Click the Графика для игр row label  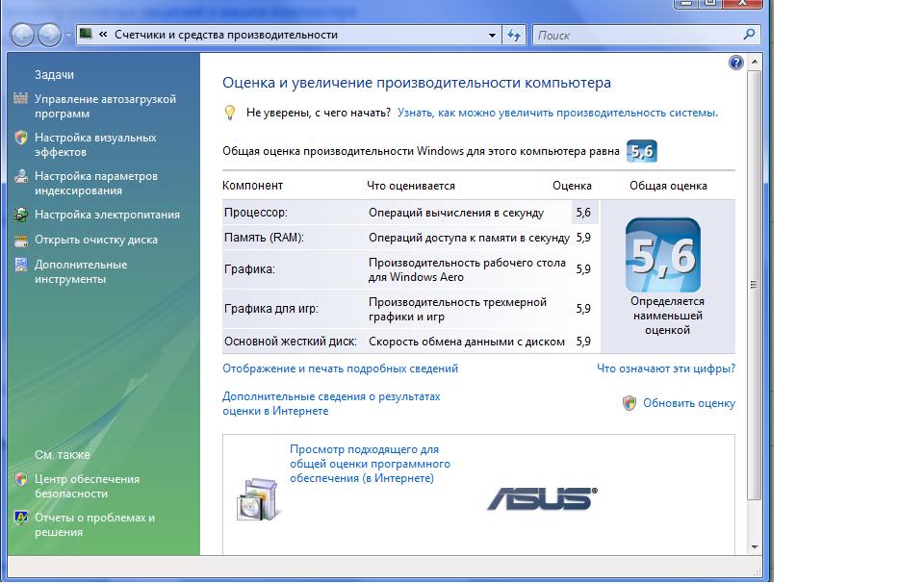pos(271,308)
